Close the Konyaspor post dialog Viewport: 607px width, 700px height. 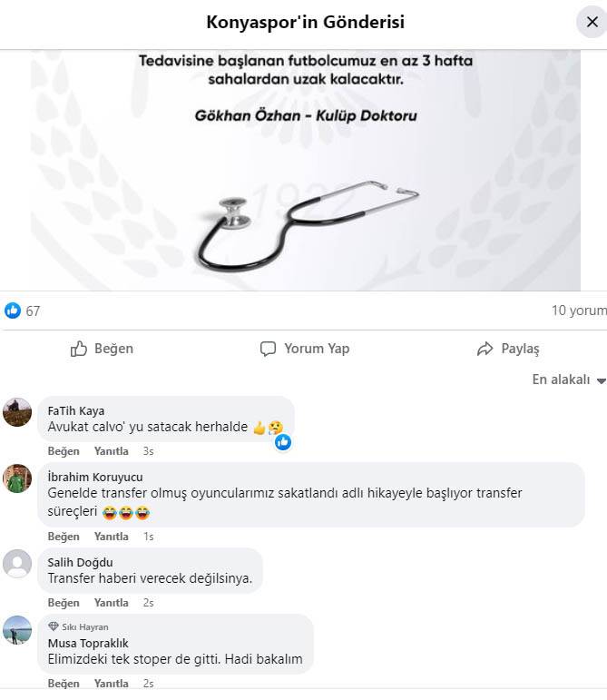pyautogui.click(x=592, y=22)
